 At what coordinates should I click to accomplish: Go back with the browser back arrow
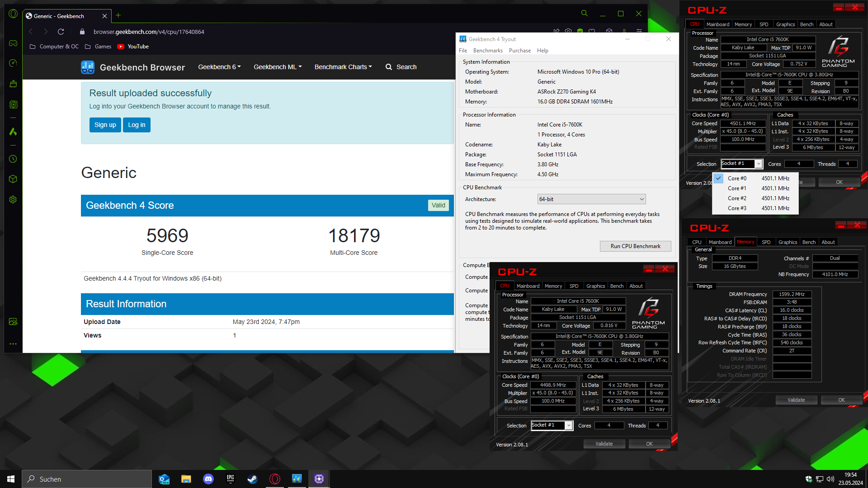tap(31, 32)
